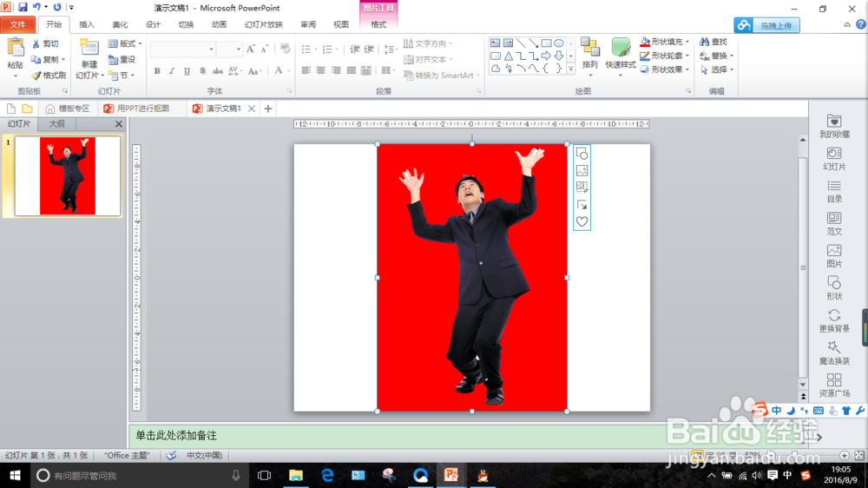
Task: Toggle right text alignment
Action: point(336,70)
